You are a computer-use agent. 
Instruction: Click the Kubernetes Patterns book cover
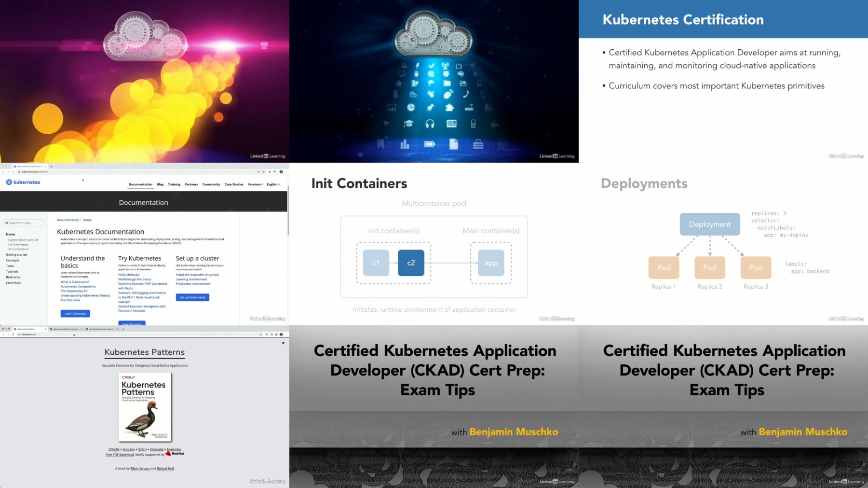145,407
